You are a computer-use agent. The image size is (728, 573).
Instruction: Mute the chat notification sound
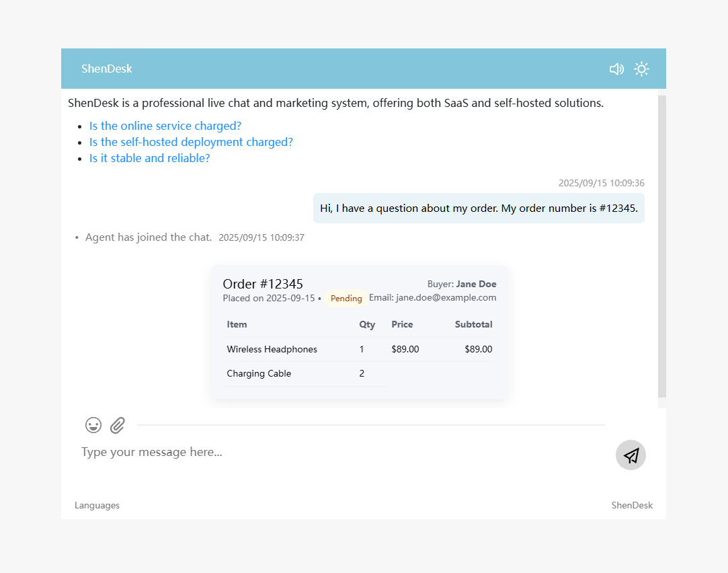(616, 69)
